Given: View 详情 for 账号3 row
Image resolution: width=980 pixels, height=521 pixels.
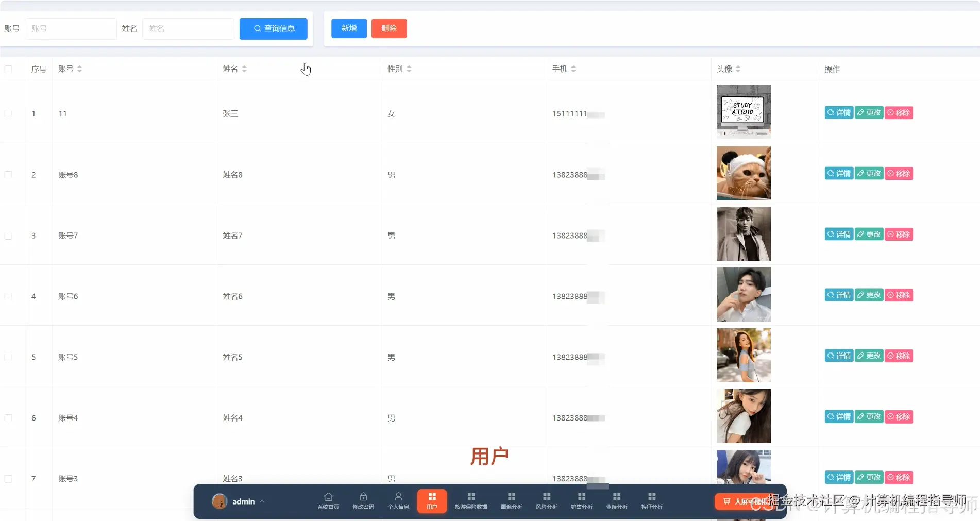Looking at the screenshot, I should click(839, 478).
